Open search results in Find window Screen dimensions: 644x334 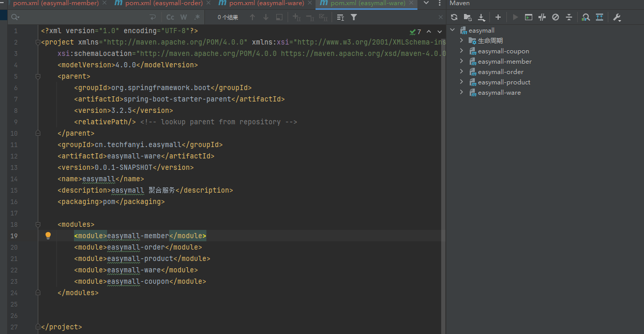pos(279,17)
